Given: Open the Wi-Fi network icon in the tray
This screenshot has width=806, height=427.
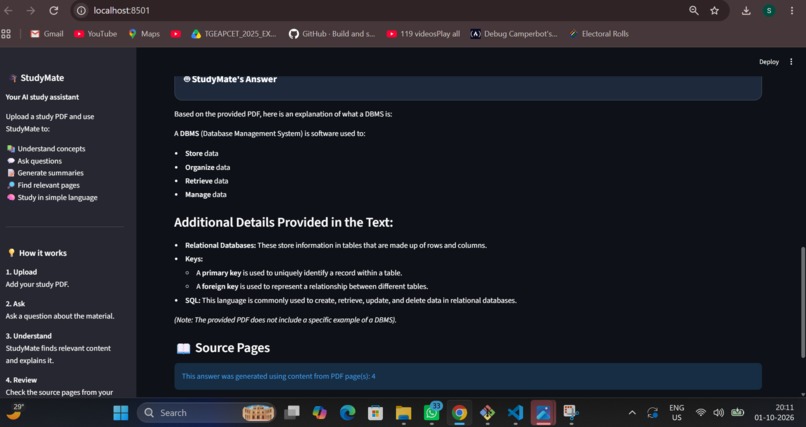Looking at the screenshot, I should 701,413.
